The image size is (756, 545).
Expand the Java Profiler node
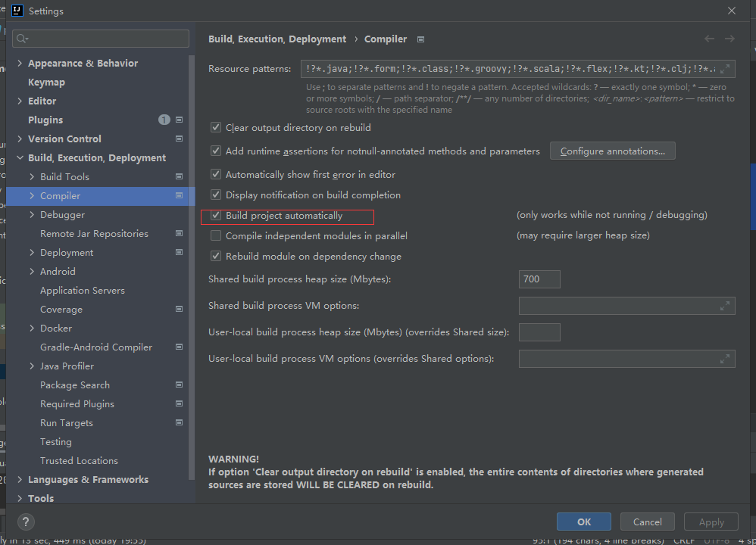coord(32,366)
